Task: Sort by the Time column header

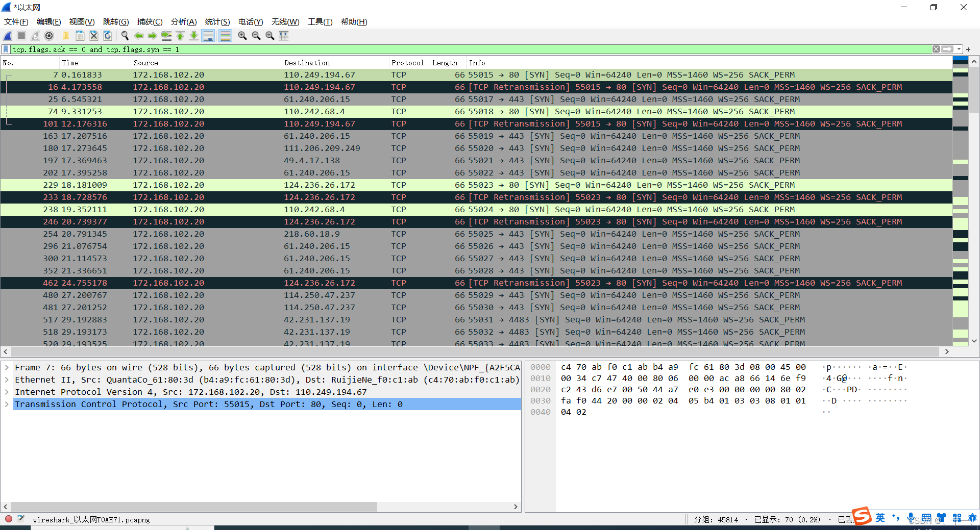Action: pyautogui.click(x=95, y=63)
